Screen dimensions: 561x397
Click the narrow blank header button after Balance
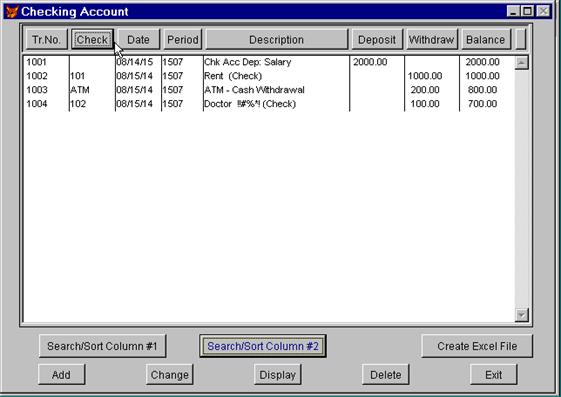coord(521,40)
